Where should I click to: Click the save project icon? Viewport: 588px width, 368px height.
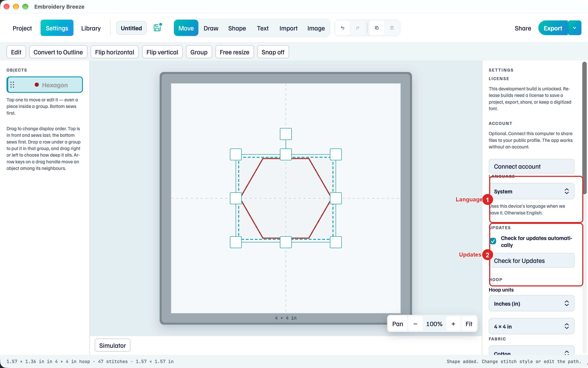click(157, 28)
